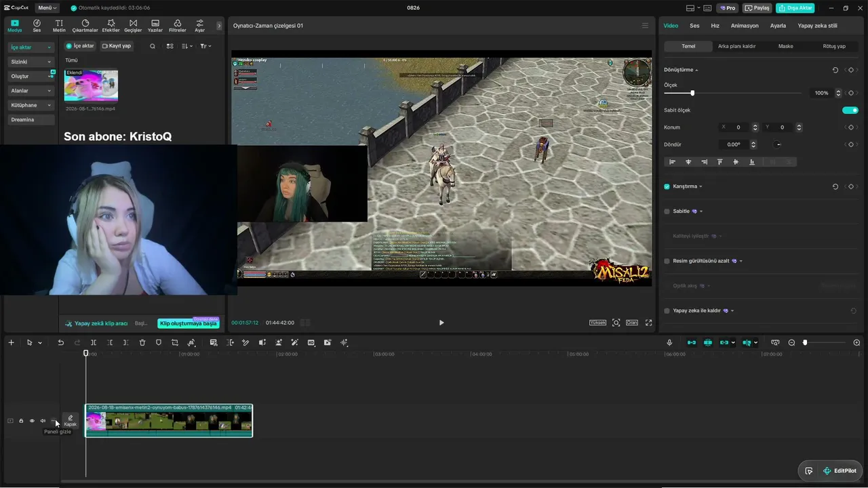This screenshot has height=488, width=868.
Task: Select the video clip on the timeline
Action: tap(169, 420)
